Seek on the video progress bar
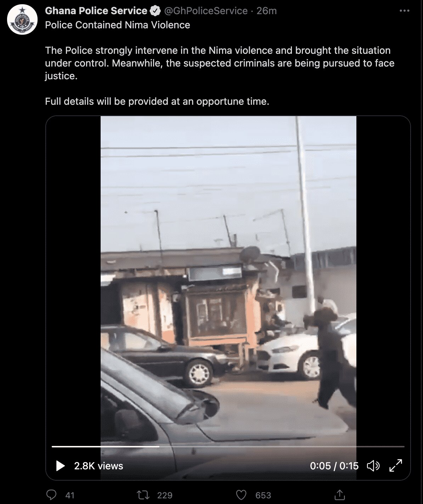This screenshot has width=423, height=504. 228,447
